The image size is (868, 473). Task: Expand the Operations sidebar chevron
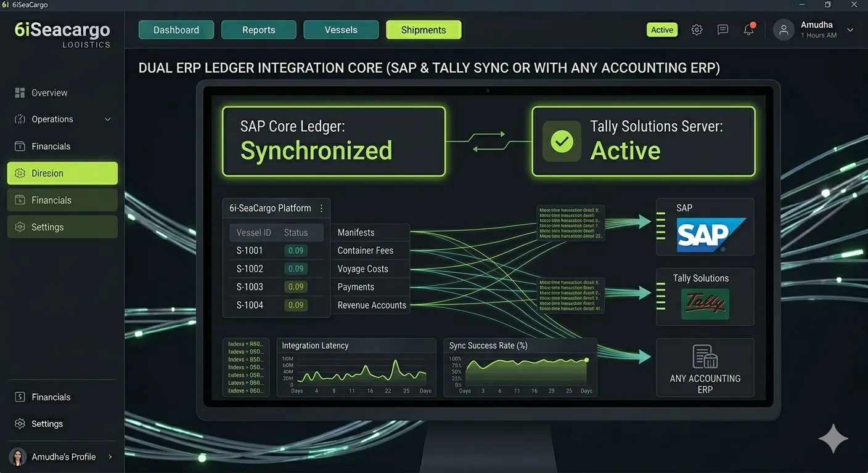click(x=108, y=119)
